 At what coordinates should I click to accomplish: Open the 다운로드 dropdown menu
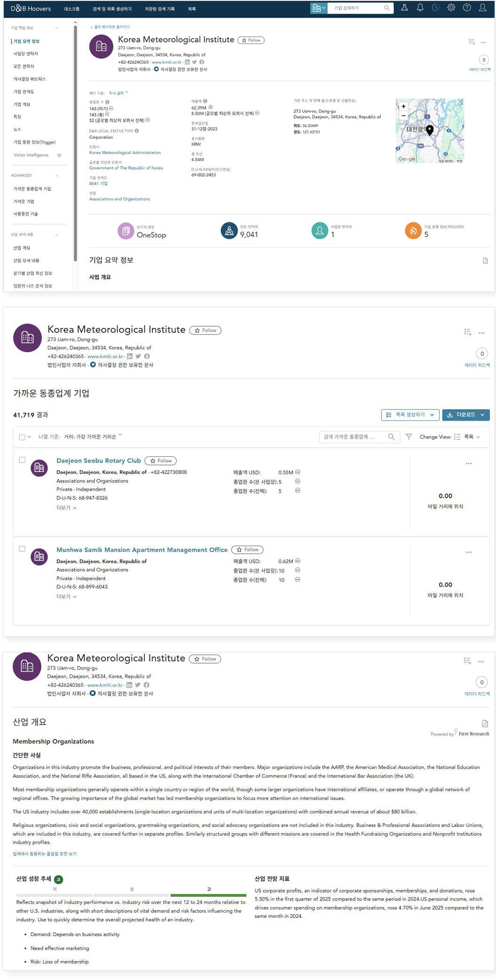pyautogui.click(x=465, y=415)
